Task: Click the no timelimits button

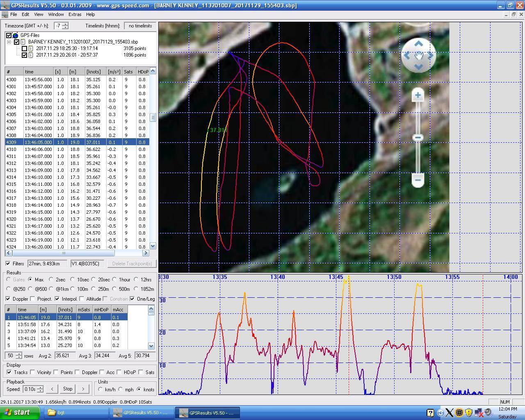Action: pos(140,26)
